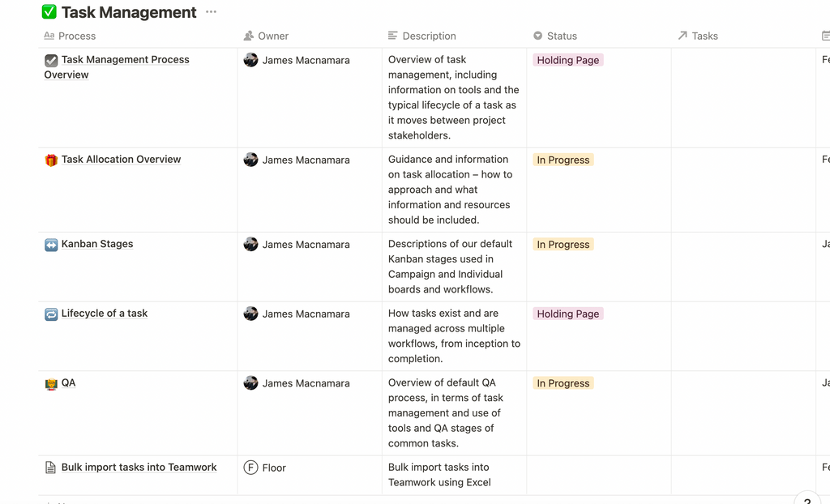Viewport: 830px width, 504px height.
Task: Click the In Progress status tag for QA
Action: pyautogui.click(x=563, y=383)
